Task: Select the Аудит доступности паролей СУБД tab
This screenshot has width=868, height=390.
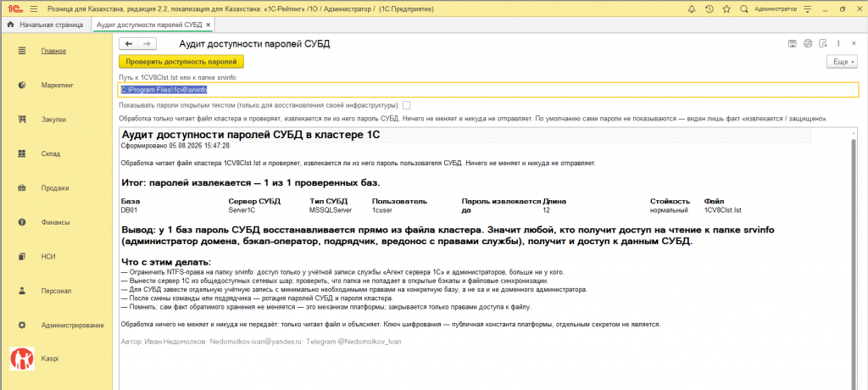Action: pyautogui.click(x=149, y=25)
